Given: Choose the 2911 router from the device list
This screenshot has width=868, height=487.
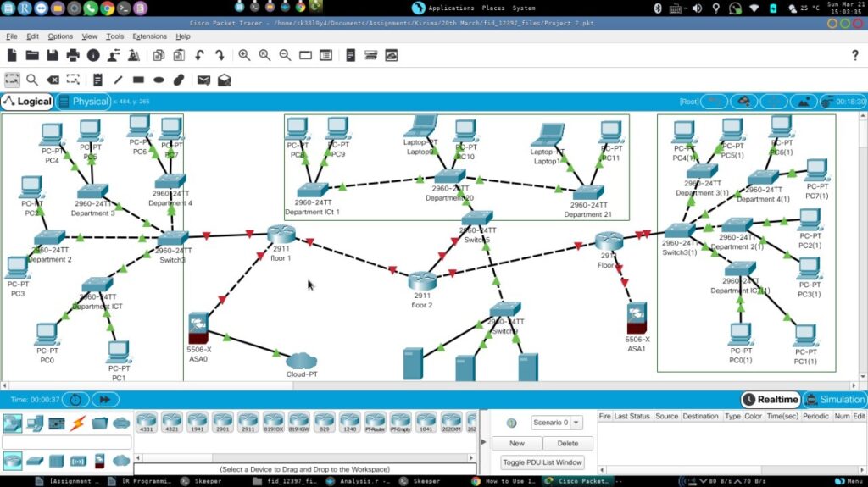Looking at the screenshot, I should click(x=248, y=421).
